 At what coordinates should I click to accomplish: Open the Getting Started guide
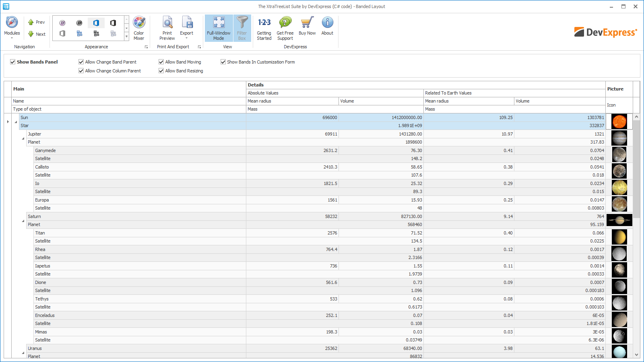[264, 28]
